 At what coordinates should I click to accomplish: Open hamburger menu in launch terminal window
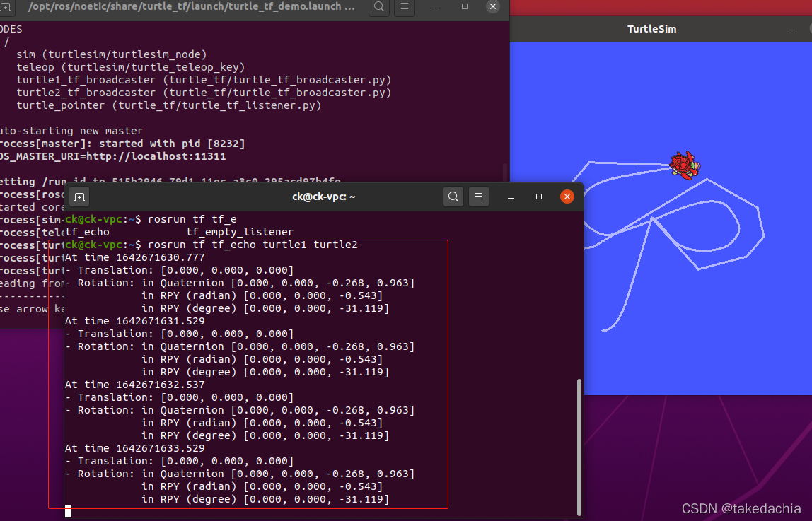pos(405,7)
